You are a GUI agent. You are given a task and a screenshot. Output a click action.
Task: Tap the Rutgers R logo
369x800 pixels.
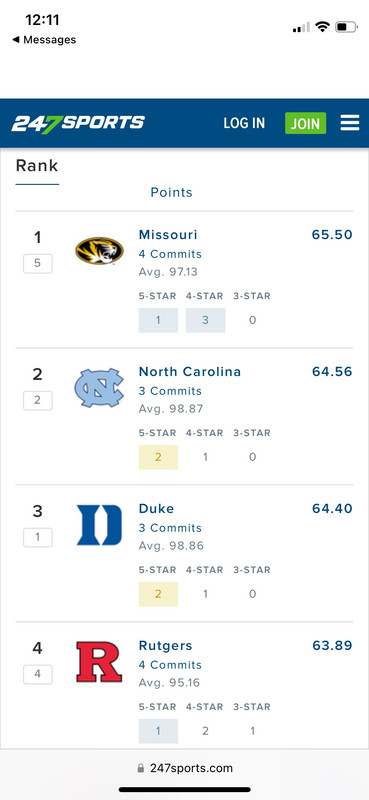tap(99, 662)
